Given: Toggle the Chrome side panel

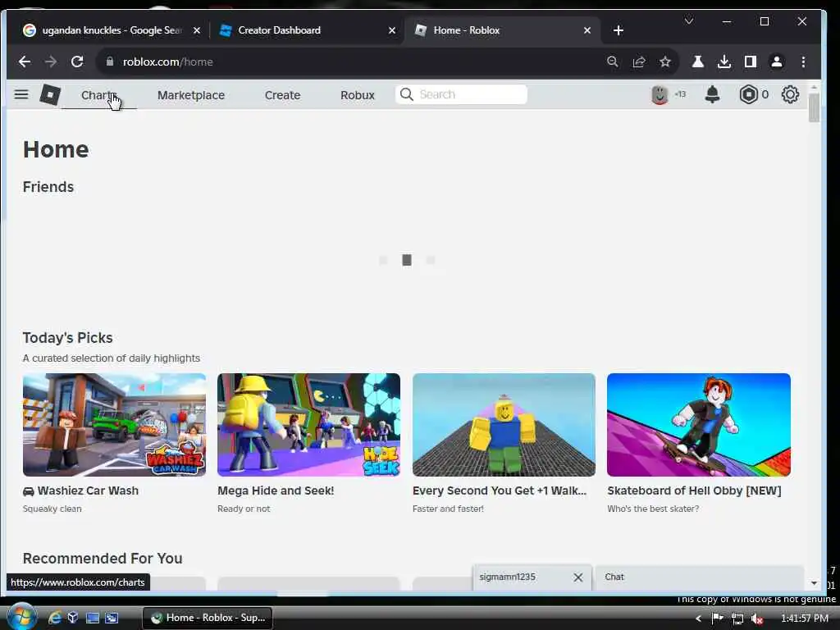Looking at the screenshot, I should click(x=750, y=62).
